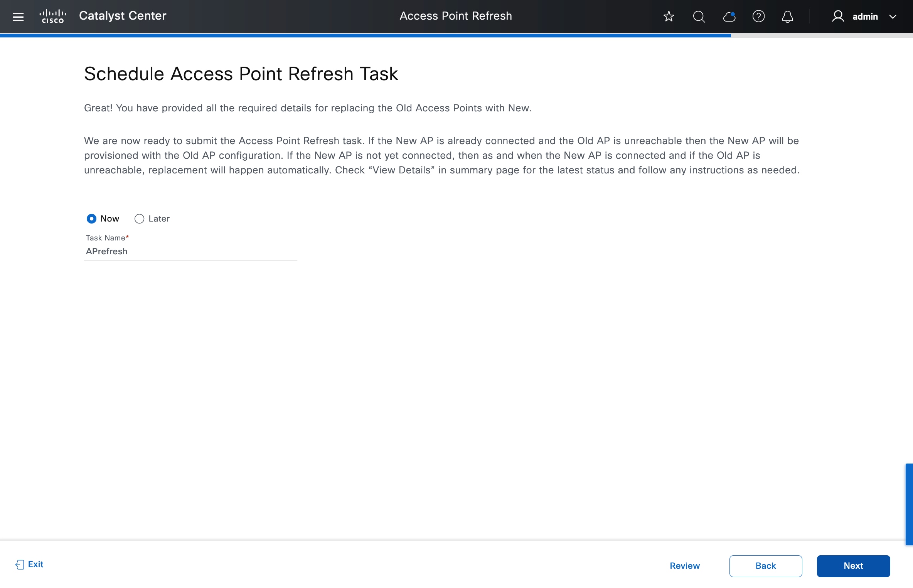Click the Cisco logo
913x588 pixels.
53,17
